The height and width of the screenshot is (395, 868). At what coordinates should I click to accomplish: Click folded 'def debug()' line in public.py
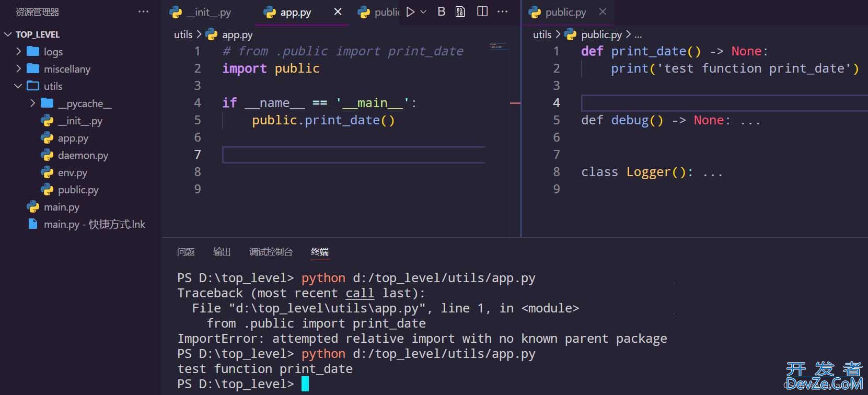coord(670,120)
